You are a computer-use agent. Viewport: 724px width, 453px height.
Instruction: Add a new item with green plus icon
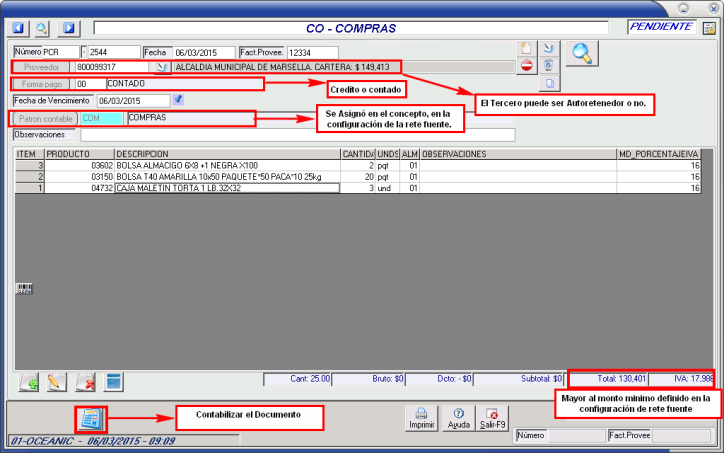coord(29,382)
